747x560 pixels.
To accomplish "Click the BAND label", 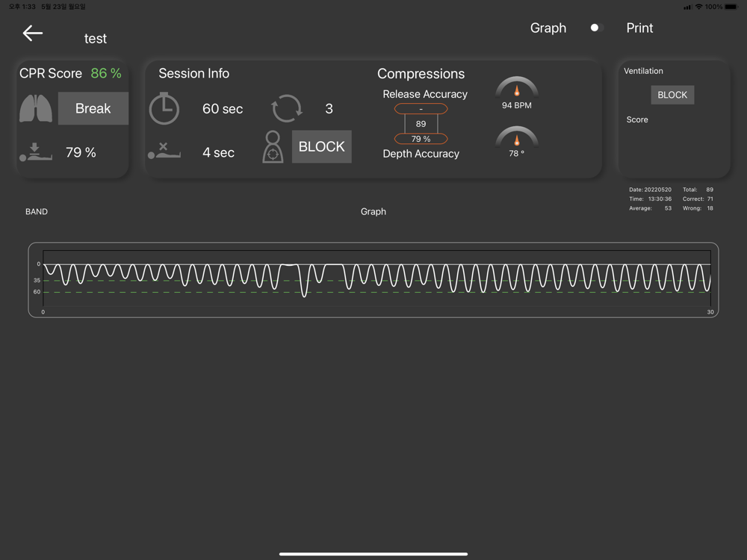I will (36, 211).
